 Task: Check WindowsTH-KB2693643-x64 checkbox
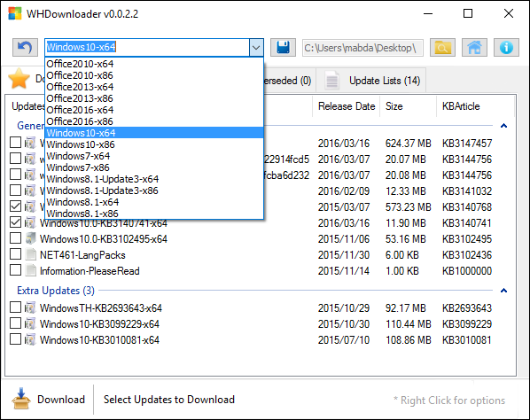tap(16, 307)
